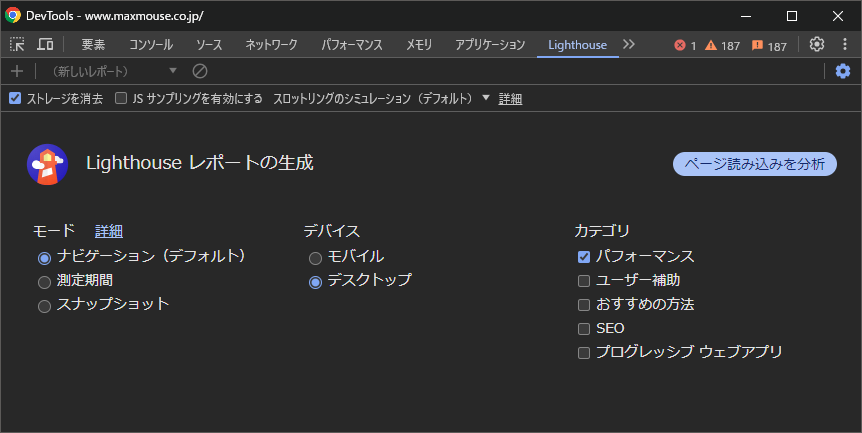Click the plus icon to add report
Image resolution: width=862 pixels, height=433 pixels.
17,71
